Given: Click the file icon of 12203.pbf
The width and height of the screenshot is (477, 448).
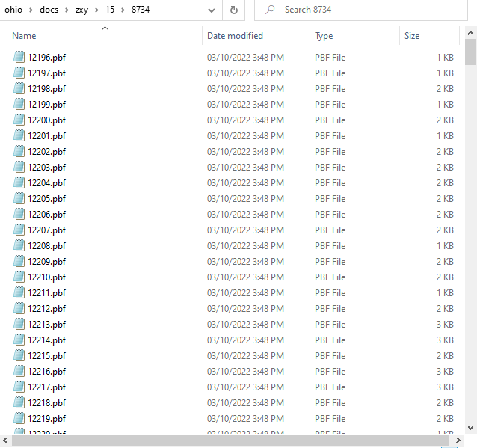Looking at the screenshot, I should (19, 167).
